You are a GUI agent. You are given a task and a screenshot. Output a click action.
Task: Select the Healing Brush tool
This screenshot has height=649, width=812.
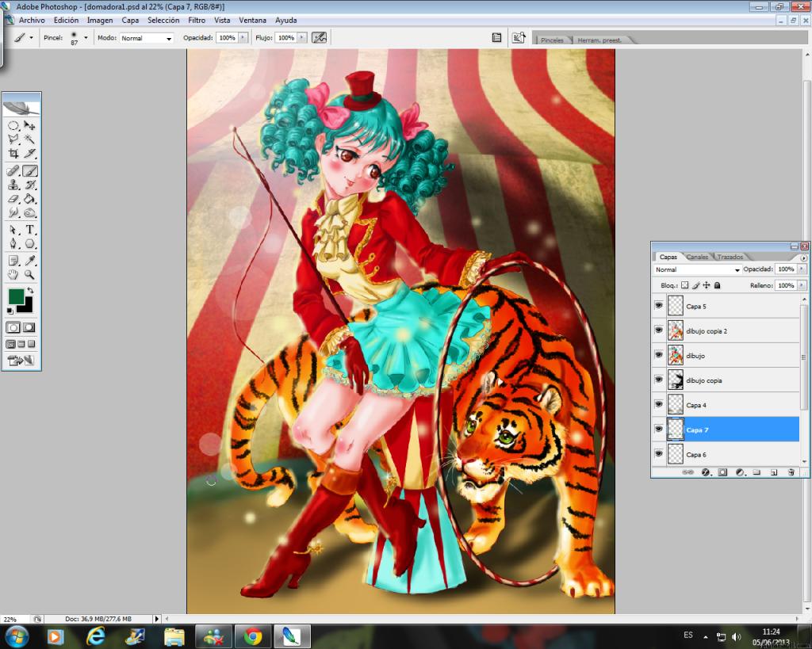pyautogui.click(x=13, y=171)
